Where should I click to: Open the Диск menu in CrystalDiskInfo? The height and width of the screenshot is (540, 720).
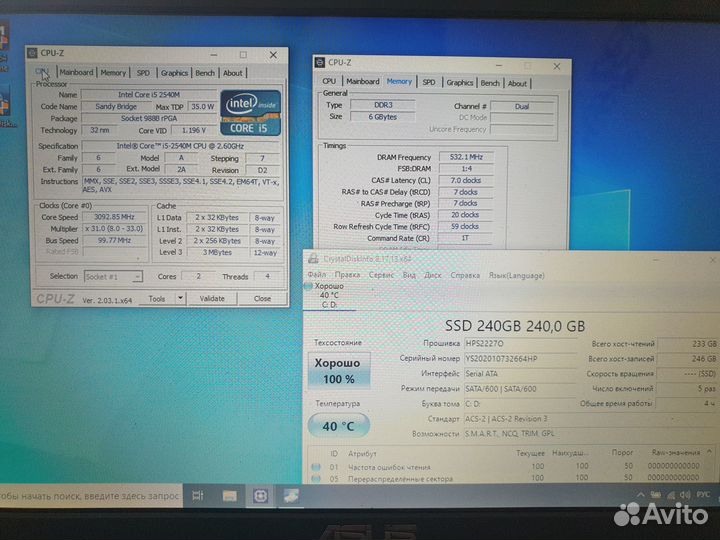(x=433, y=275)
